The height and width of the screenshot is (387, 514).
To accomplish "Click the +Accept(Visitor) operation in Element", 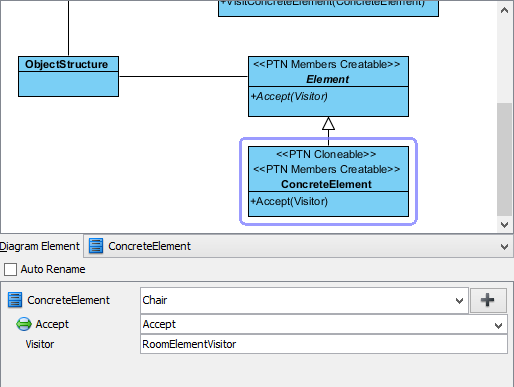I will point(289,96).
